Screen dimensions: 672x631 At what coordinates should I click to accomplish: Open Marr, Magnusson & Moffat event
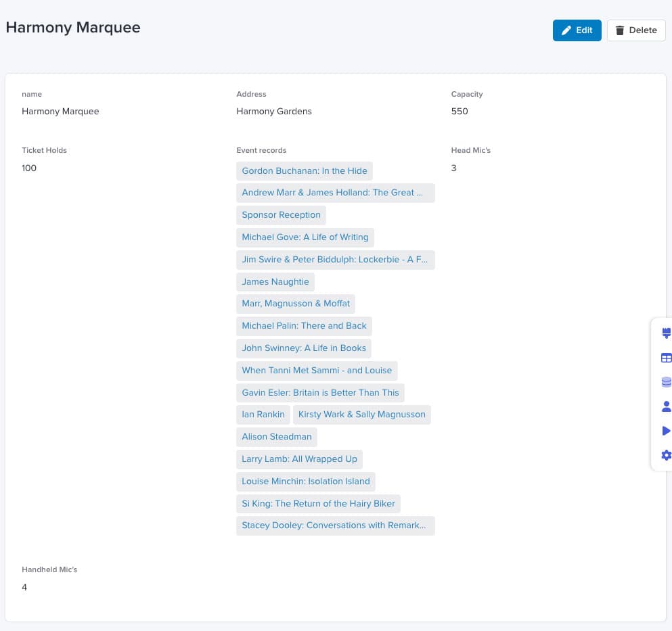(x=296, y=304)
